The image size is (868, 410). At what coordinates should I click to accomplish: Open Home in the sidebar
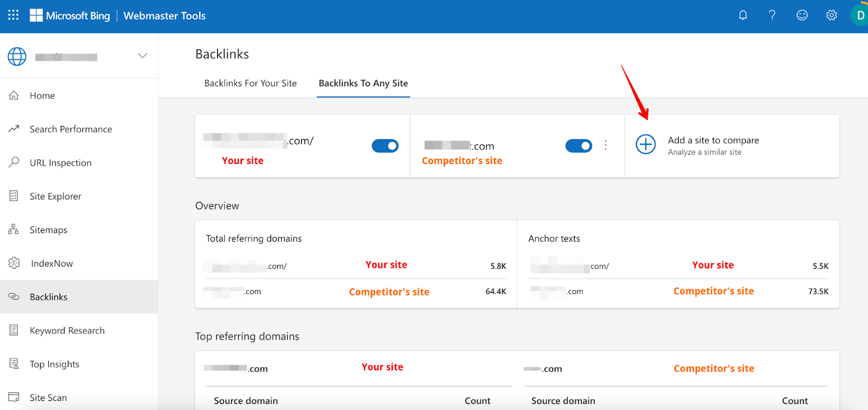[x=79, y=96]
